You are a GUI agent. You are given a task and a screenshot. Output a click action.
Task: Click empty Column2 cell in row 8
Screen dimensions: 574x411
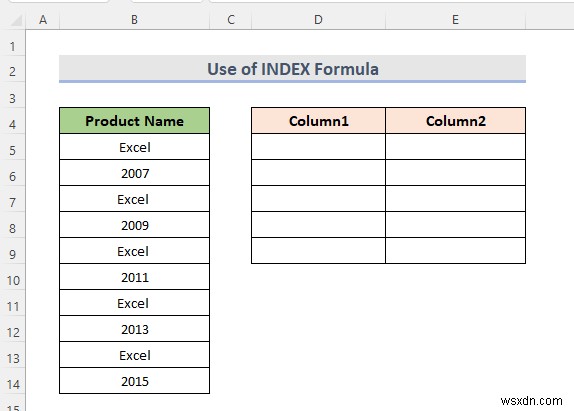(x=455, y=225)
